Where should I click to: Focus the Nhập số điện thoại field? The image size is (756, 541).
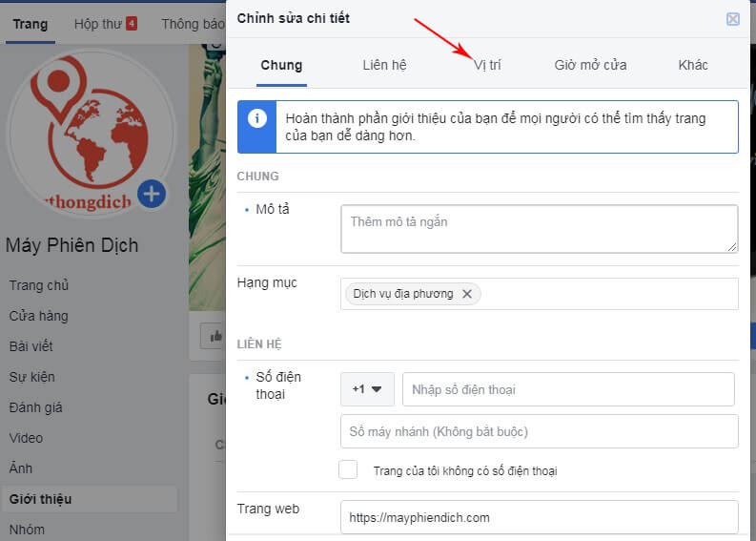(x=568, y=389)
